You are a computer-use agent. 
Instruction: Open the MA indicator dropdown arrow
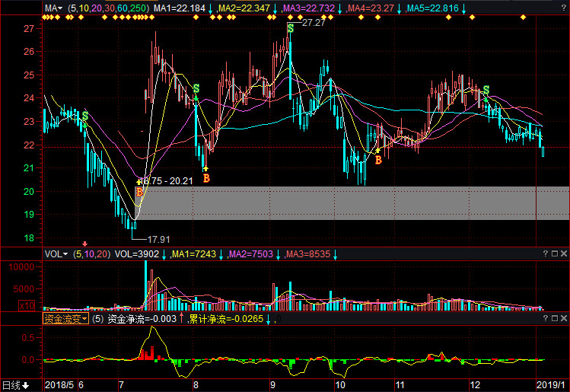pos(60,8)
